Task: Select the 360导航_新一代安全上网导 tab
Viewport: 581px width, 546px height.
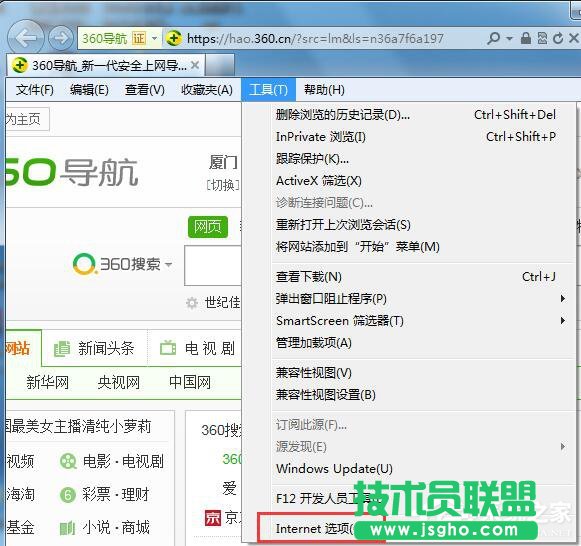Action: point(105,66)
